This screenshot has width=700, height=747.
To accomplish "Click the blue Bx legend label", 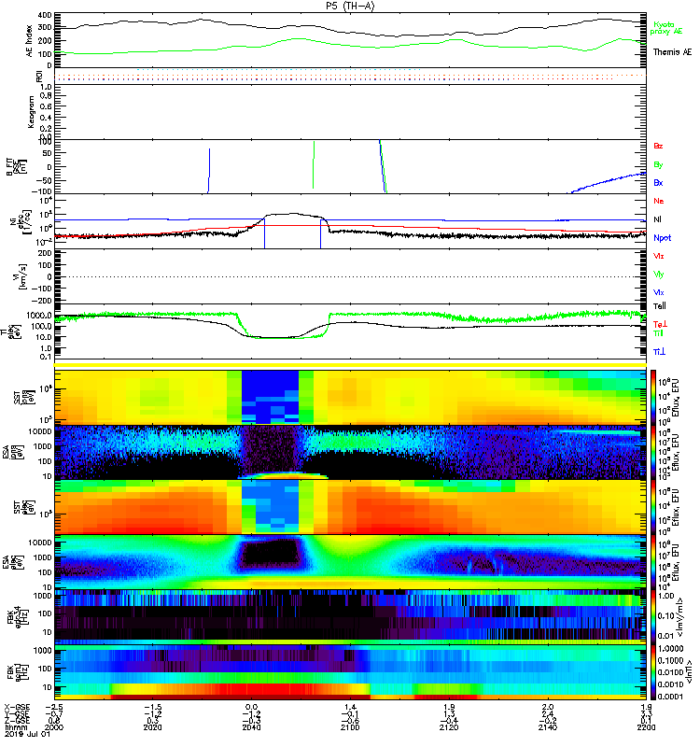I will [658, 182].
